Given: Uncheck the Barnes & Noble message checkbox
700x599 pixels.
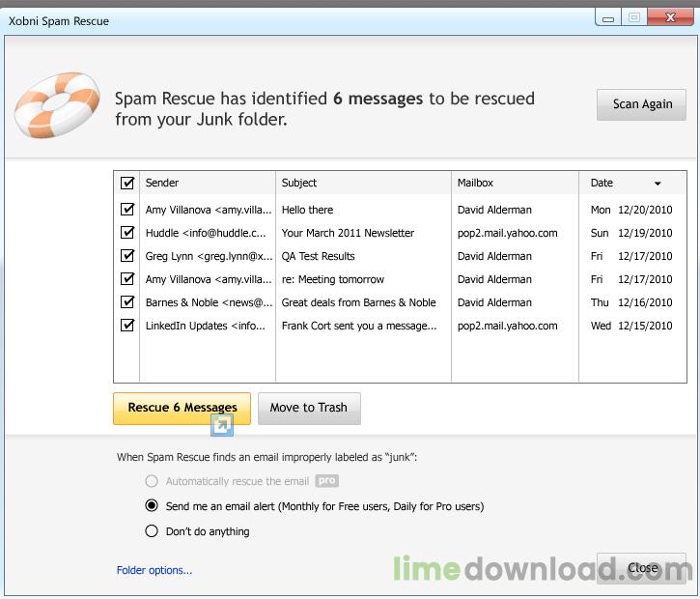Looking at the screenshot, I should pyautogui.click(x=127, y=302).
